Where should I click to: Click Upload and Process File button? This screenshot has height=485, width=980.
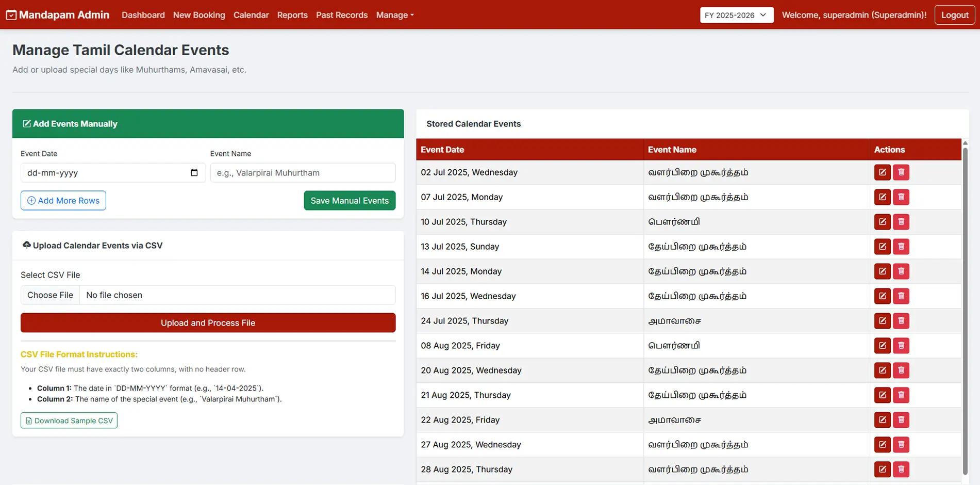[208, 323]
